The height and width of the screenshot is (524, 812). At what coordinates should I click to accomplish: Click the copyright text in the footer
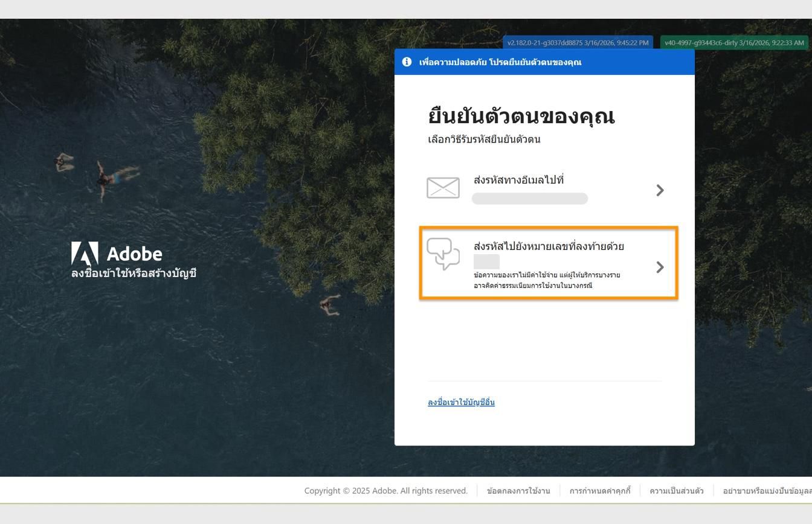pyautogui.click(x=386, y=491)
